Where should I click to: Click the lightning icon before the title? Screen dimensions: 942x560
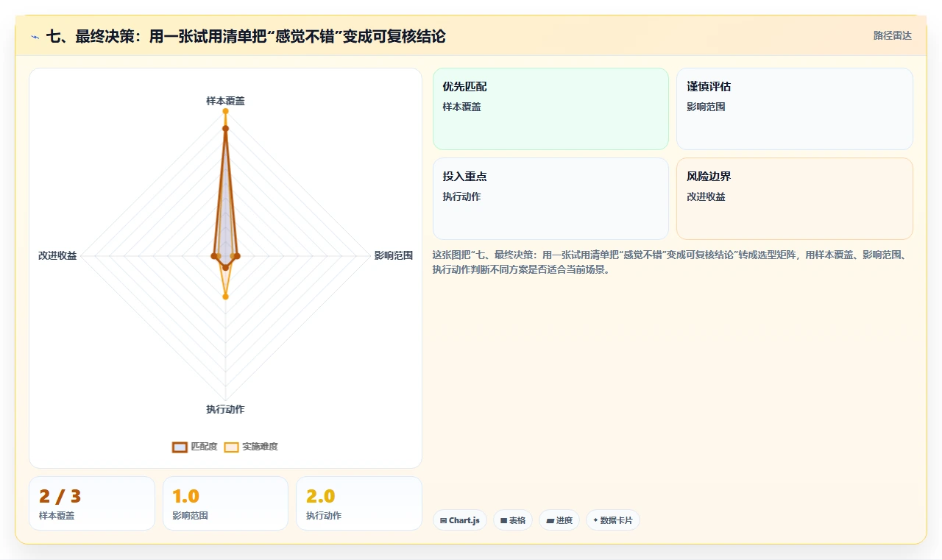(x=35, y=37)
